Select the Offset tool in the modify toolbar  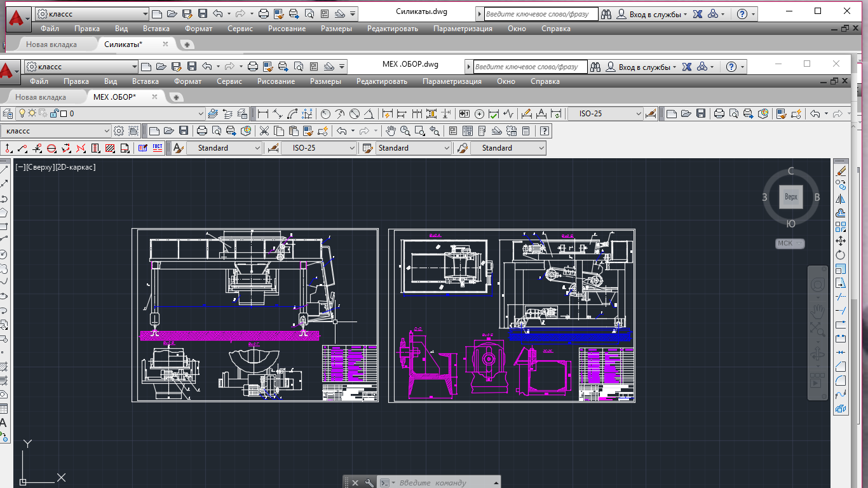coord(841,213)
